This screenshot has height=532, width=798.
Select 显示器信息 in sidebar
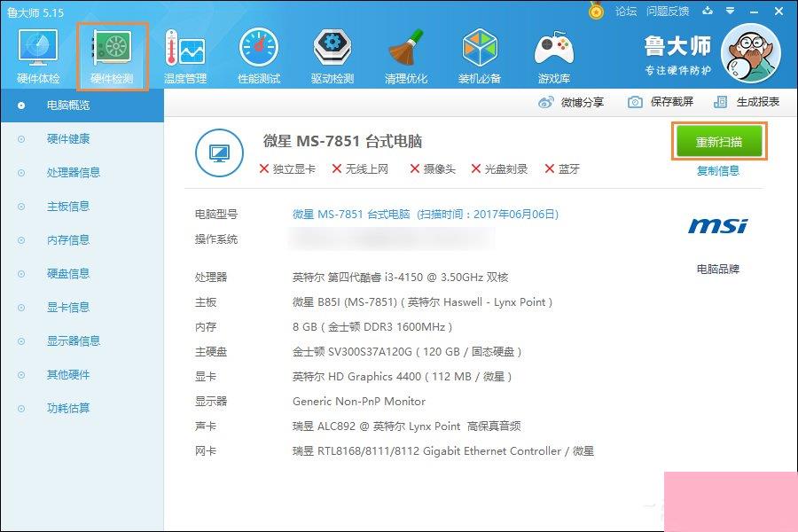pos(82,340)
